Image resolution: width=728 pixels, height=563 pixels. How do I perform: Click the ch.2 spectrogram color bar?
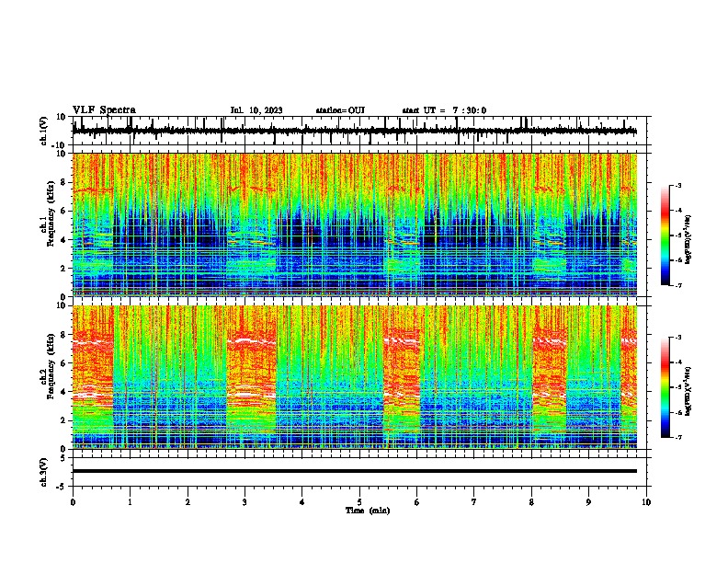tap(665, 387)
